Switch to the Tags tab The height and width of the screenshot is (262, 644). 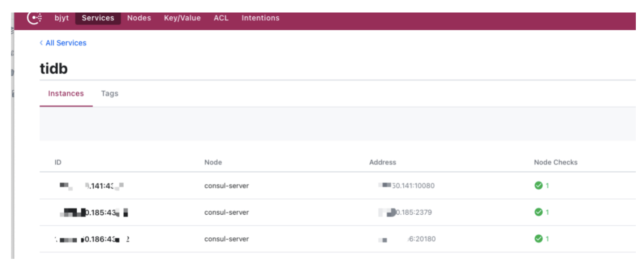click(110, 94)
